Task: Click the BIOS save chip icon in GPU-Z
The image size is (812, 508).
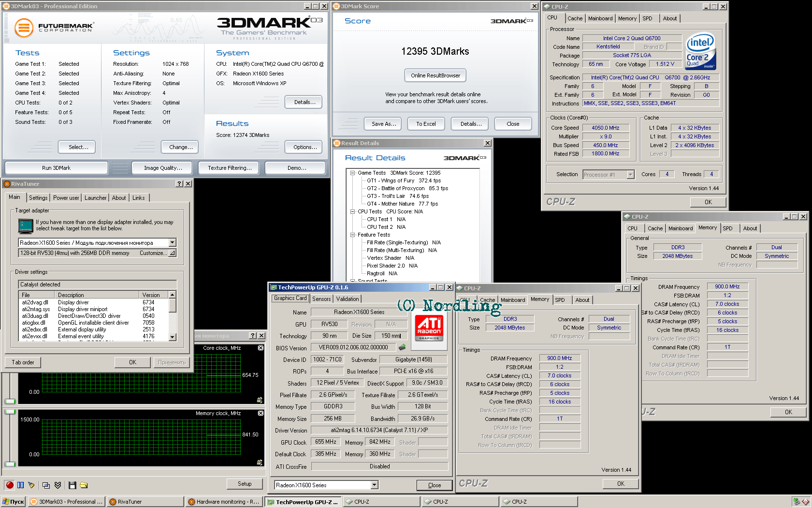Action: pyautogui.click(x=402, y=347)
